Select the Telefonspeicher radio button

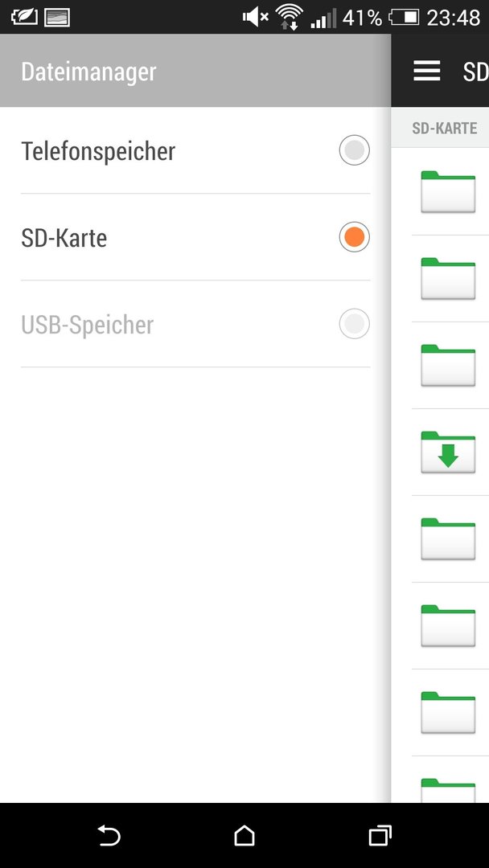pyautogui.click(x=355, y=150)
